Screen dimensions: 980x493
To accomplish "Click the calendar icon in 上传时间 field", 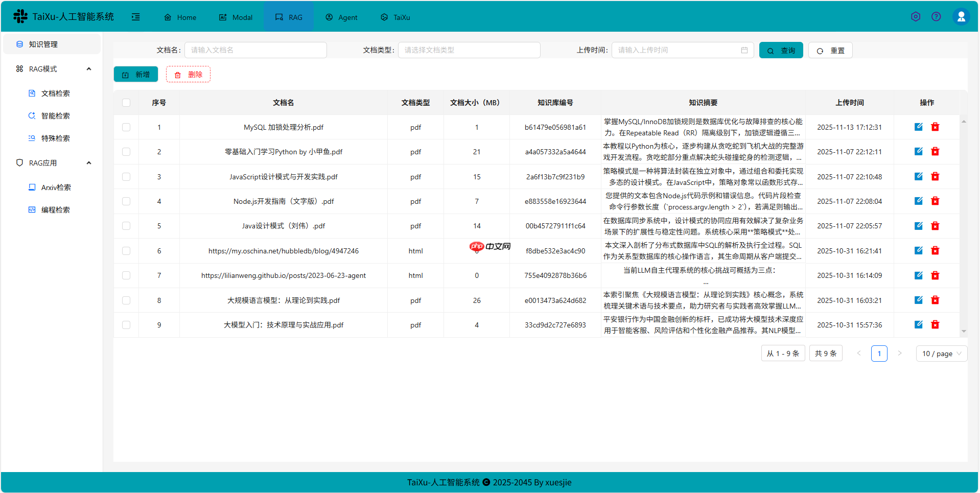I will coord(744,50).
